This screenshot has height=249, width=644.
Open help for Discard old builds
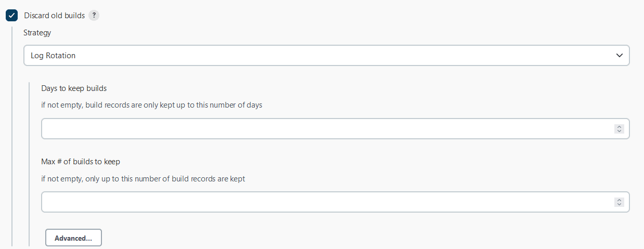click(x=94, y=16)
